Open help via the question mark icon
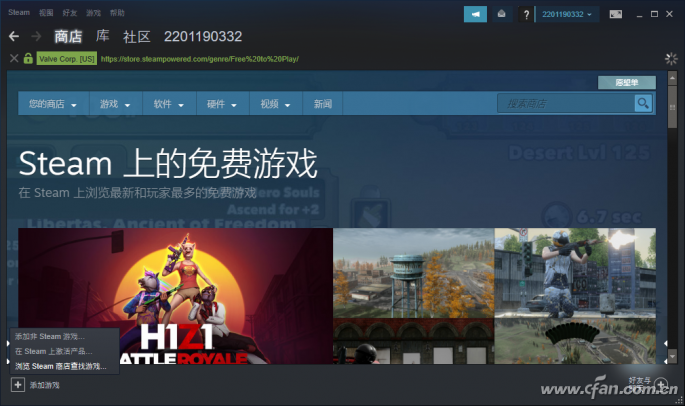The image size is (685, 406). pos(526,15)
